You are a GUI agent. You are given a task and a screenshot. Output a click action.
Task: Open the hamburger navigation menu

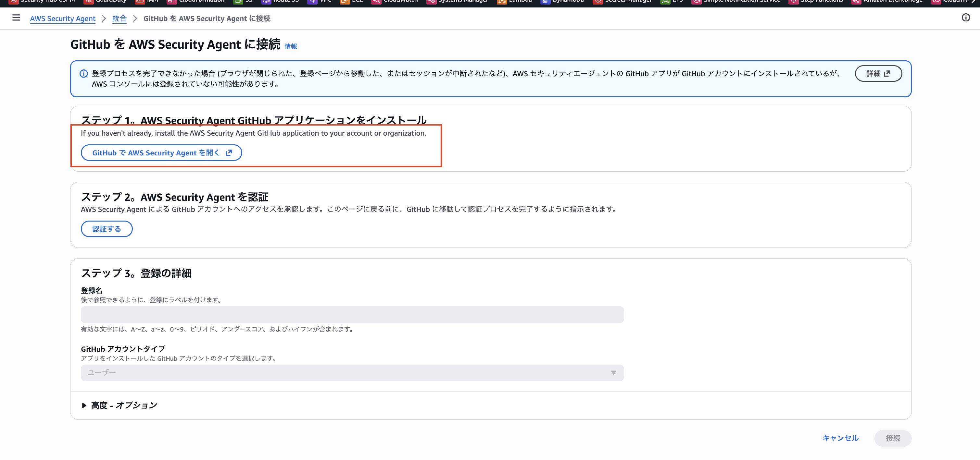[x=16, y=18]
